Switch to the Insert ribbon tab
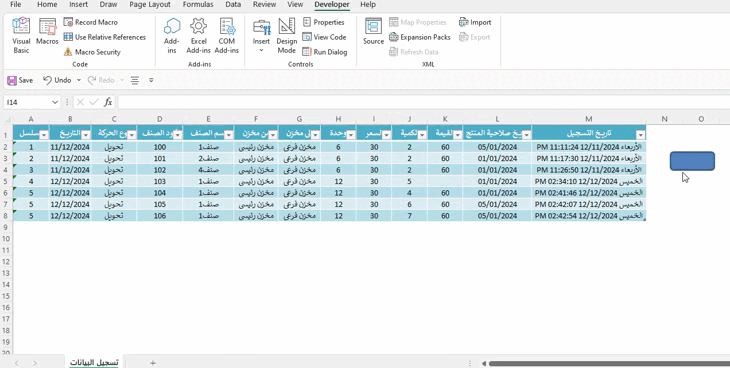This screenshot has height=368, width=730. coord(78,5)
